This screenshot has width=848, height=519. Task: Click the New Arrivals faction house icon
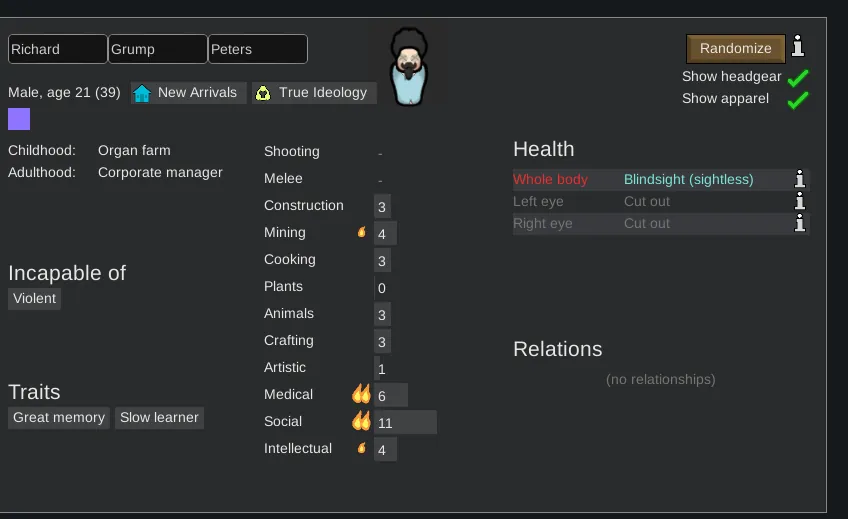(142, 93)
